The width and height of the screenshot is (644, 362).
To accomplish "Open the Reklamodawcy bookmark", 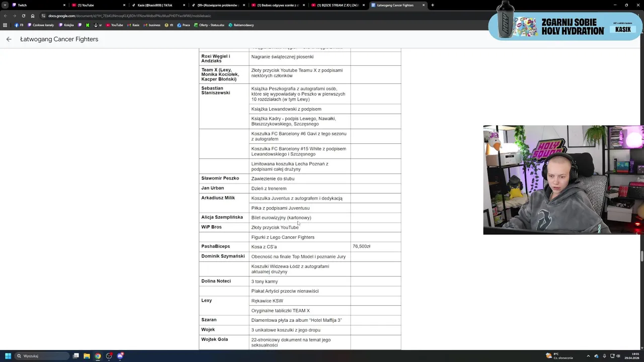I will point(241,25).
